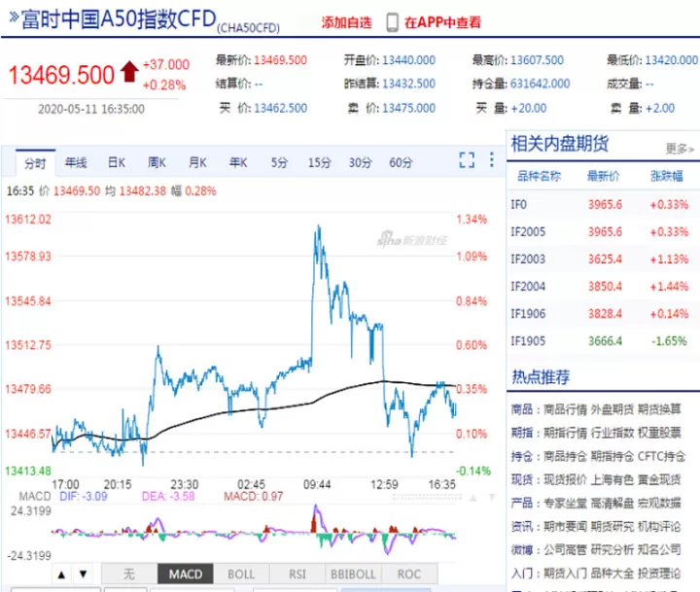This screenshot has height=592, width=700.
Task: Enable the ROC indicator
Action: click(x=409, y=574)
